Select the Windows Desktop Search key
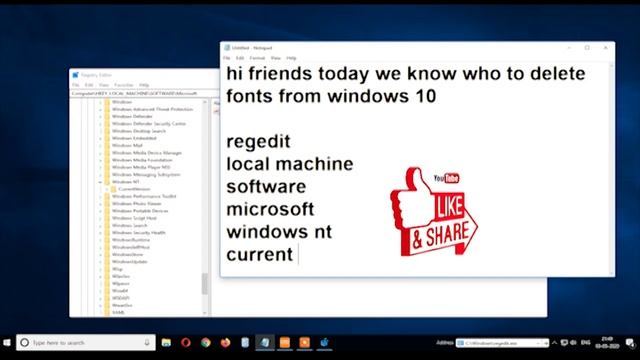 139,131
